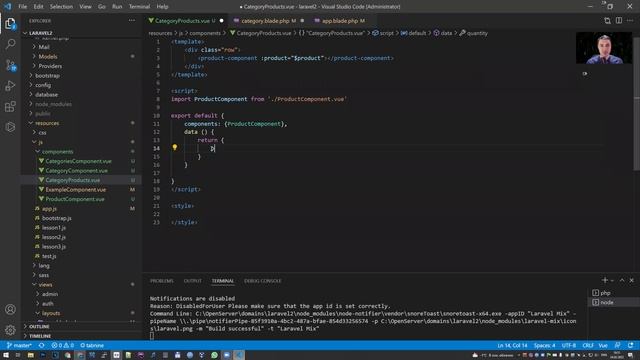Change indentation via Spaces: 4
Image resolution: width=640 pixels, height=360 pixels.
(544, 345)
